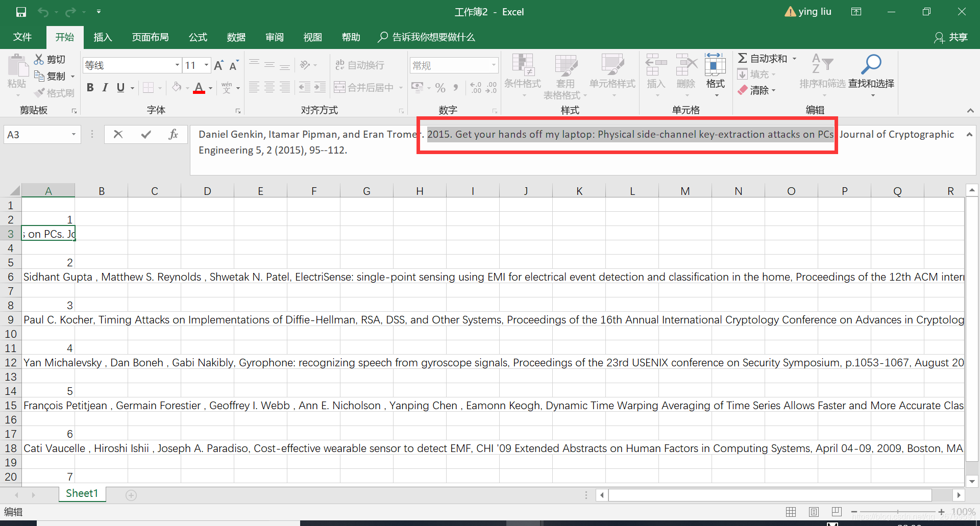Switch to Page Layout view in status bar
This screenshot has width=980, height=526.
click(814, 512)
